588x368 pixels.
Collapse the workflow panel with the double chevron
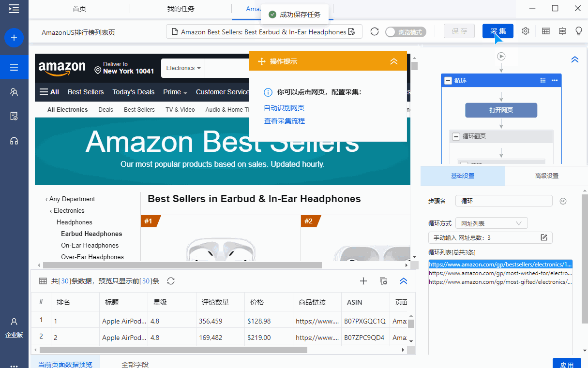pyautogui.click(x=575, y=59)
